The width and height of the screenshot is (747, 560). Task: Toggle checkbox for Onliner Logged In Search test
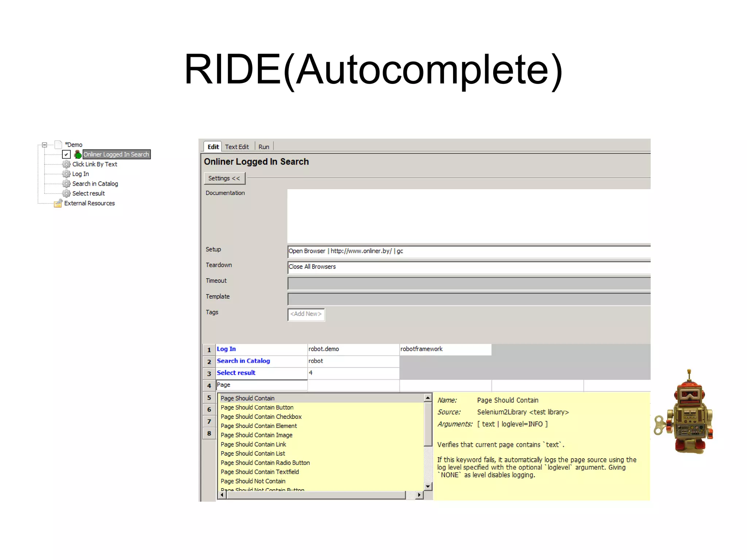pyautogui.click(x=66, y=154)
